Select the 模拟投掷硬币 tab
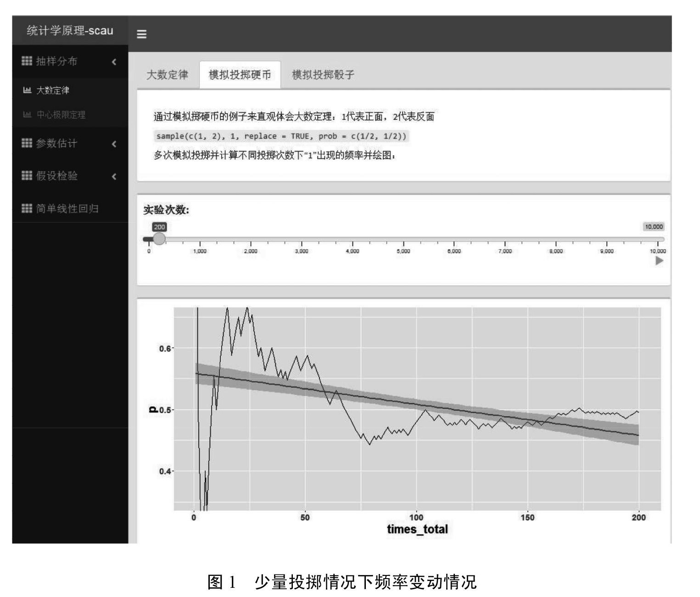 [240, 75]
